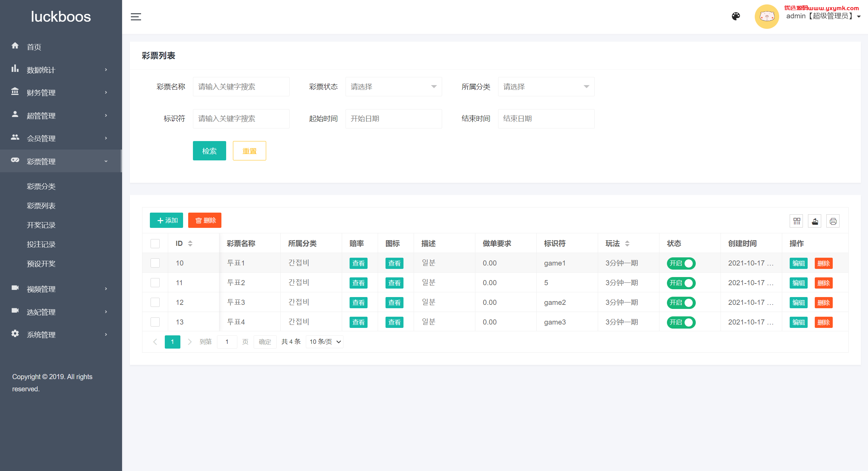This screenshot has height=471, width=868.
Task: Click the 彩票名称 search input field
Action: click(x=241, y=87)
